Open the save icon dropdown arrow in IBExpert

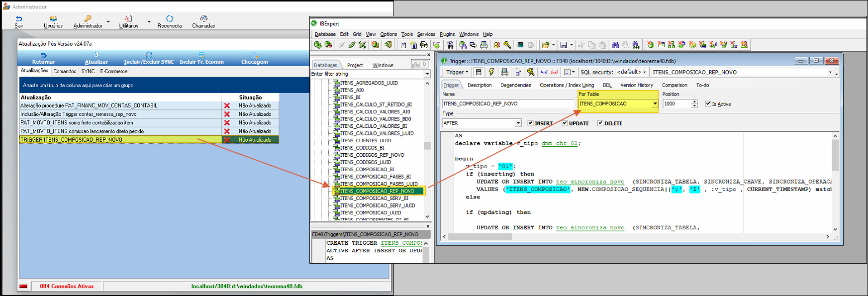[x=571, y=45]
